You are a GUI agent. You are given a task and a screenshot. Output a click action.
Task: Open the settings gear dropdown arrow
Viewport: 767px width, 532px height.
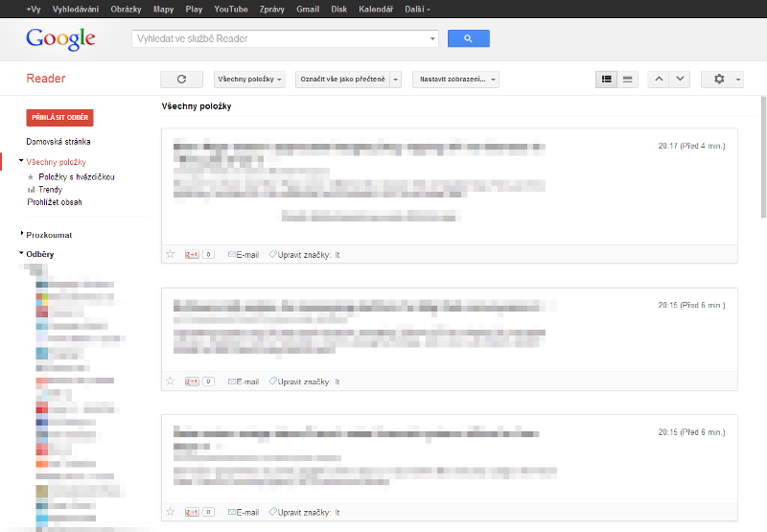[738, 80]
